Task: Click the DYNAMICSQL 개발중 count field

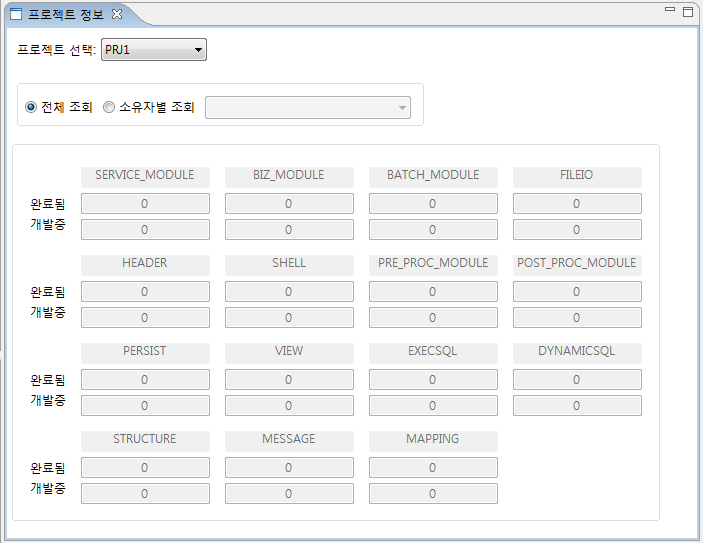Action: pyautogui.click(x=577, y=406)
